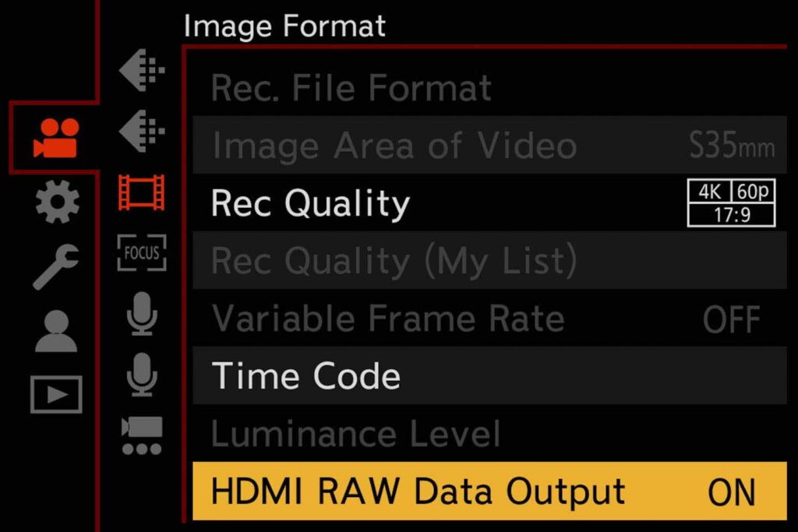Open the Focus settings tab icon

[142, 253]
